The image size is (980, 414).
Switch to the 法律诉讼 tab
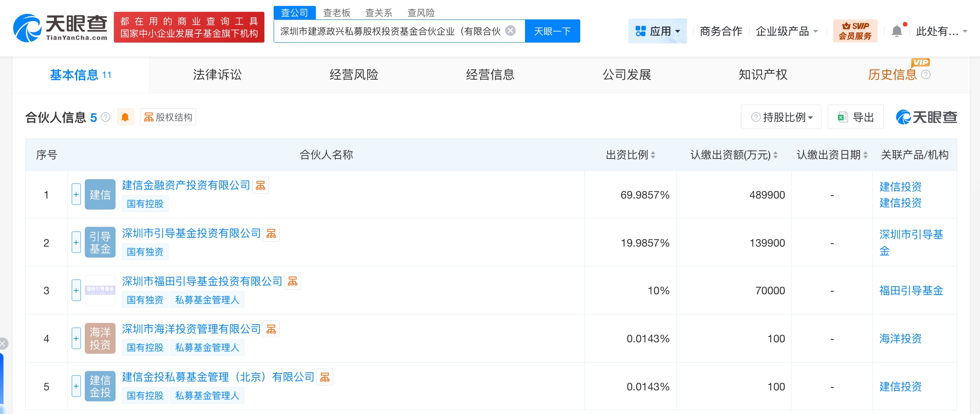pos(217,75)
